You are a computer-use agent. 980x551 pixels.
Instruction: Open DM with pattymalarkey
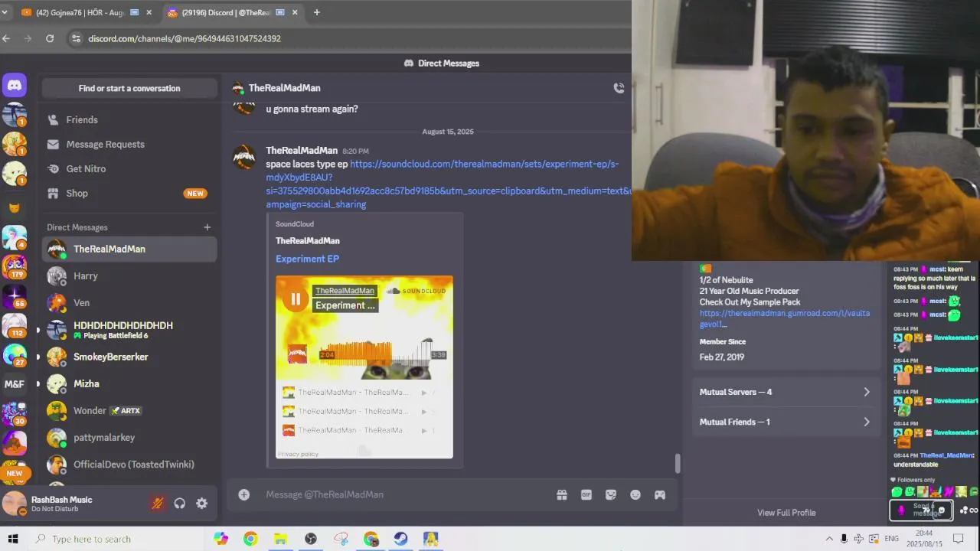pos(129,438)
